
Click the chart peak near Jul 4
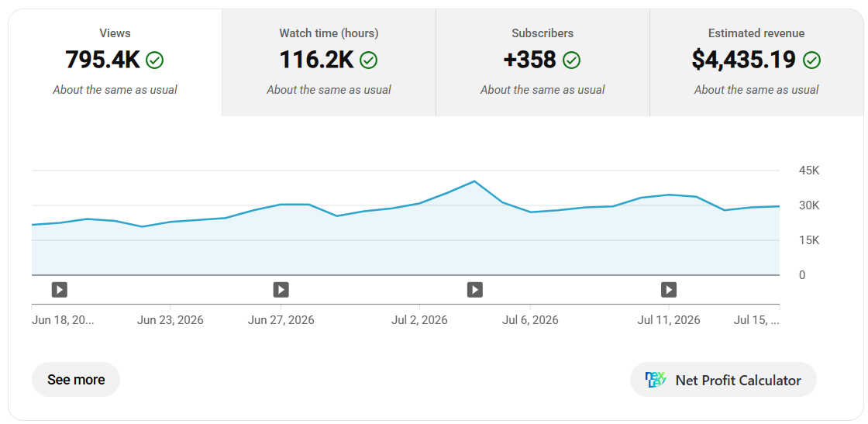[x=474, y=181]
